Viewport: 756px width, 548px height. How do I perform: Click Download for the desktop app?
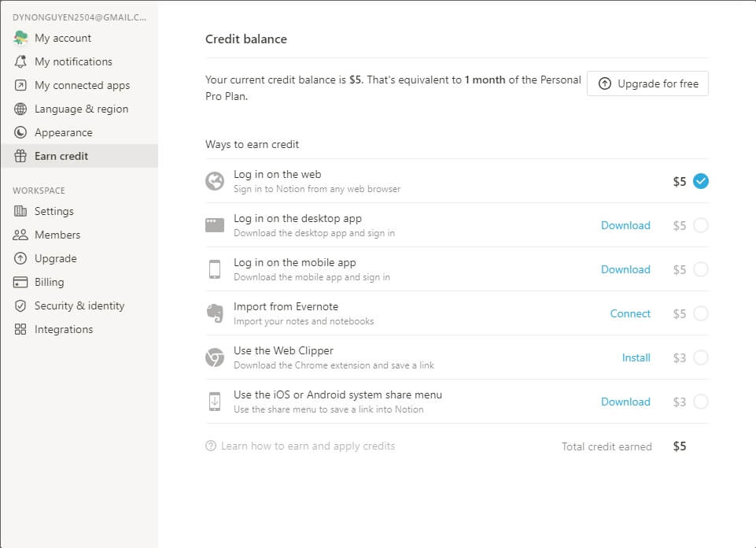click(x=625, y=225)
